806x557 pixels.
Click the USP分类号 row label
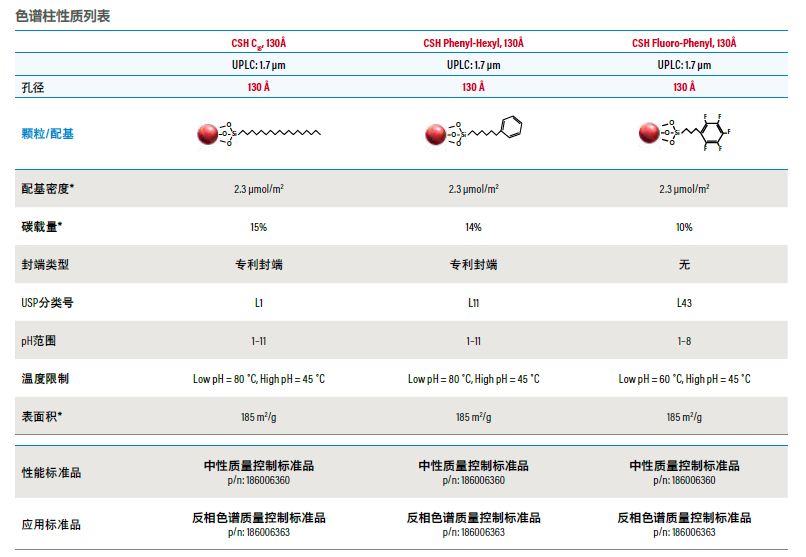[x=47, y=303]
